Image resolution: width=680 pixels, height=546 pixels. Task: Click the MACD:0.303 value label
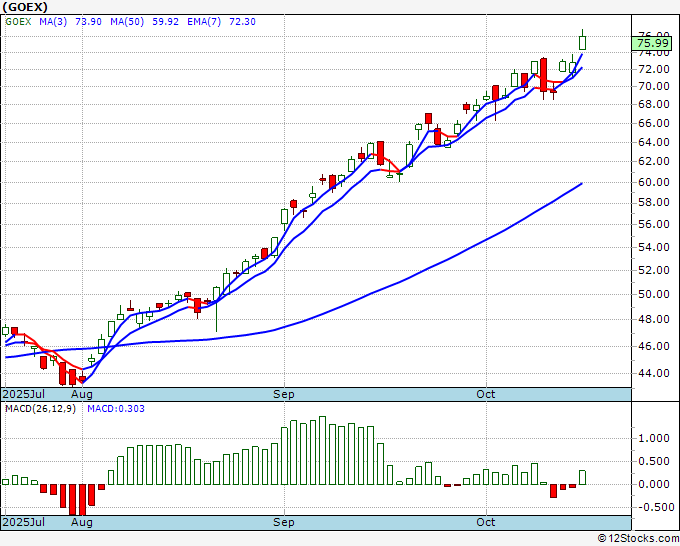click(116, 409)
